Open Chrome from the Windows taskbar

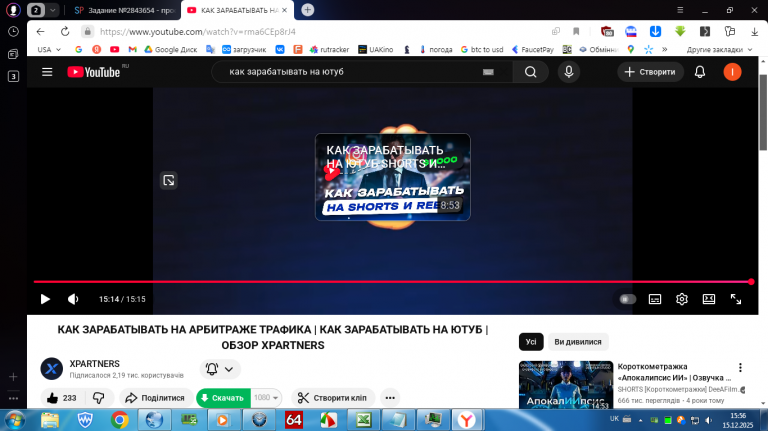pyautogui.click(x=119, y=420)
